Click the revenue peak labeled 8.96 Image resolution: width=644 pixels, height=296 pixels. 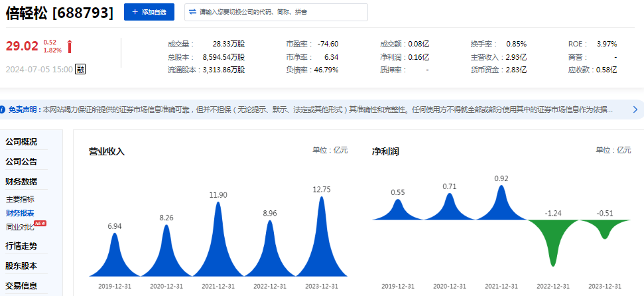(270, 248)
